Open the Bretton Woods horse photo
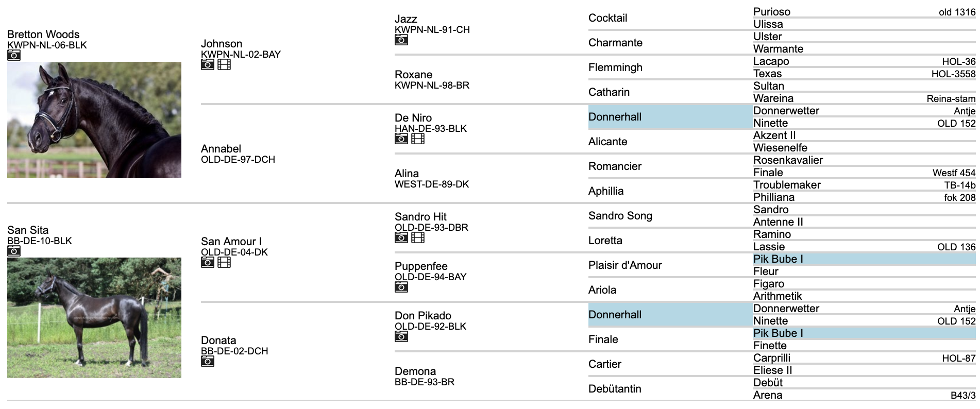Screen dimensions: 980x409 [x=94, y=120]
